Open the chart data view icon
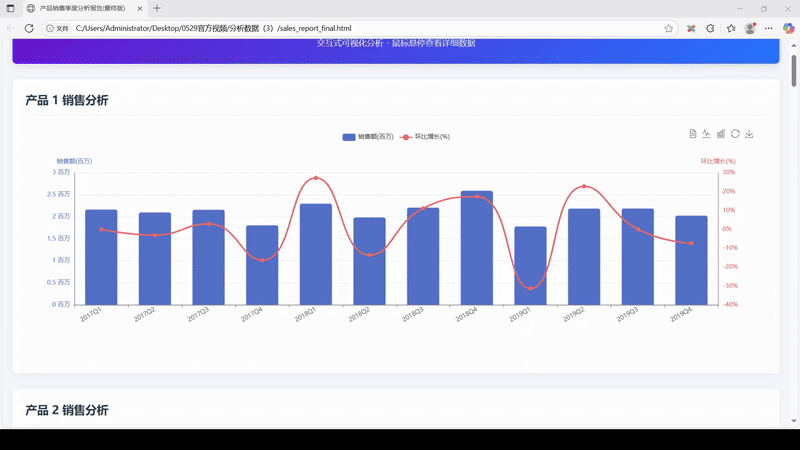 (x=693, y=134)
